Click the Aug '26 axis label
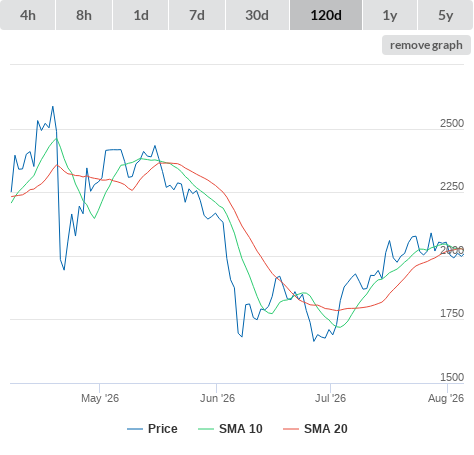 pyautogui.click(x=446, y=398)
